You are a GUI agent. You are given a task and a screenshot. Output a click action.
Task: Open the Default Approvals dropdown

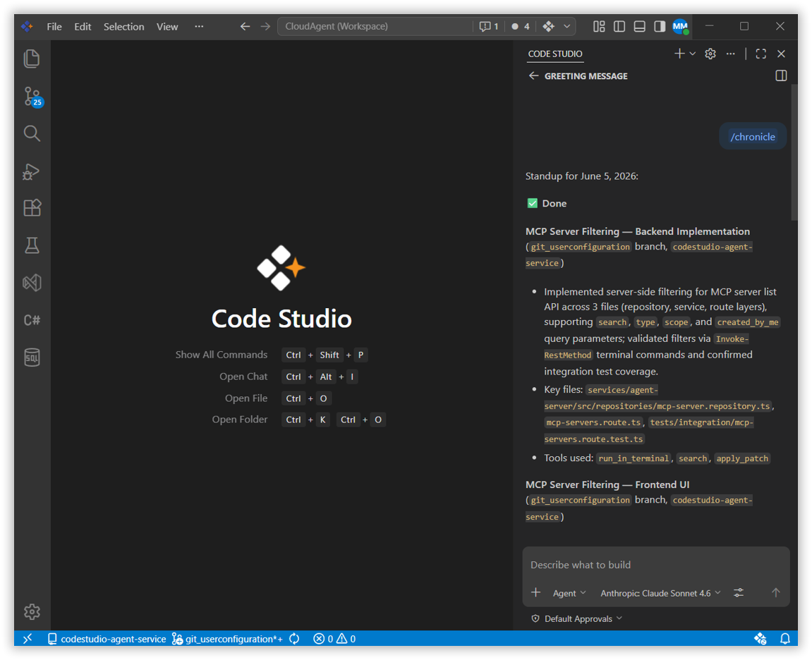tap(577, 619)
